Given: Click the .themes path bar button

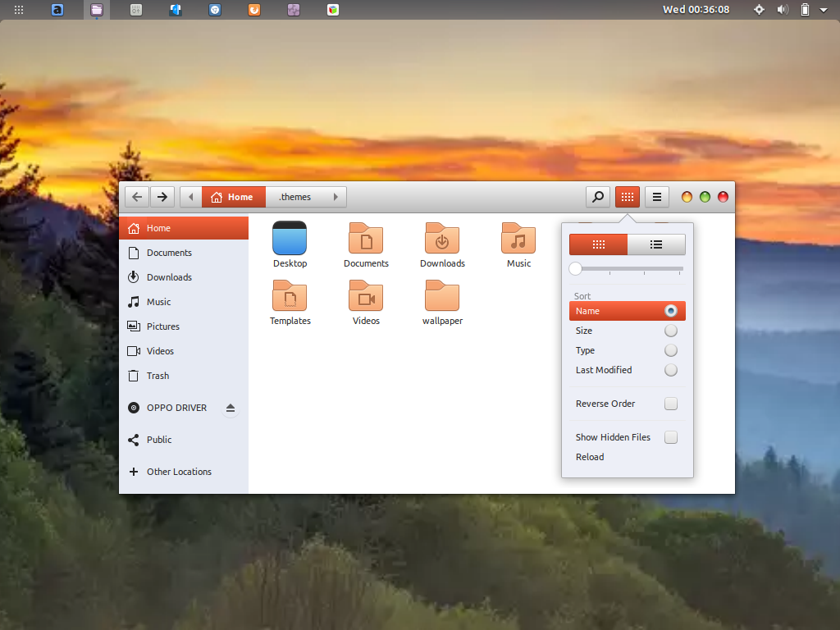Looking at the screenshot, I should point(294,197).
